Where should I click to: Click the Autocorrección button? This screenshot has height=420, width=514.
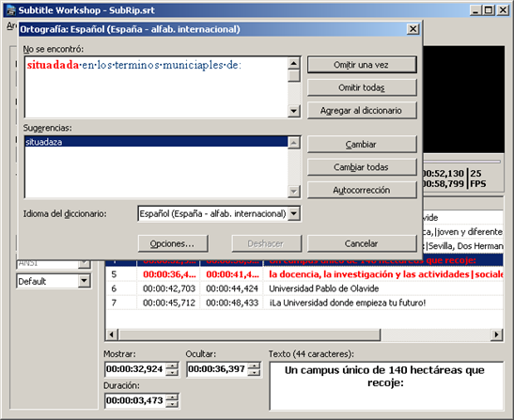(362, 190)
